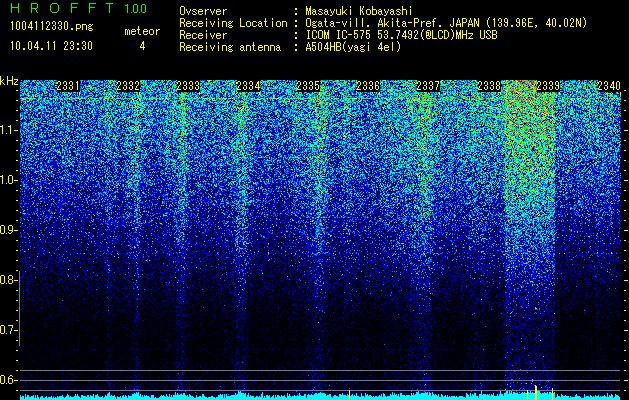This screenshot has width=629, height=400.
Task: Click the 2336 time marker
Action: click(x=368, y=86)
